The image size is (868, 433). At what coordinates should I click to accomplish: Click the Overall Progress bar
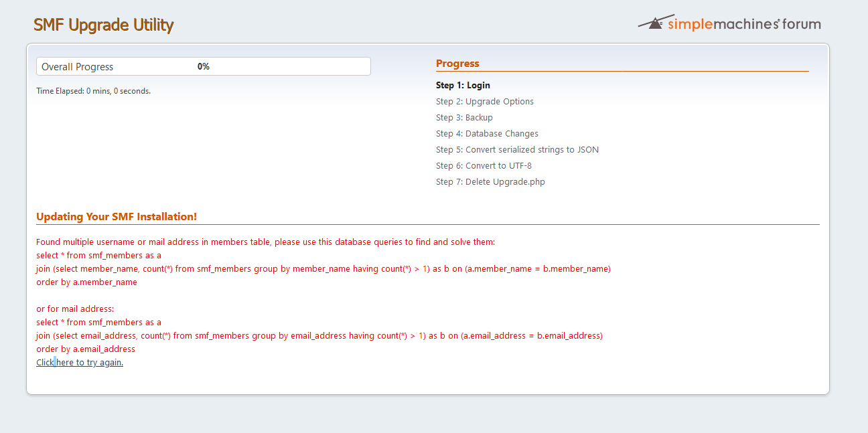[x=204, y=66]
